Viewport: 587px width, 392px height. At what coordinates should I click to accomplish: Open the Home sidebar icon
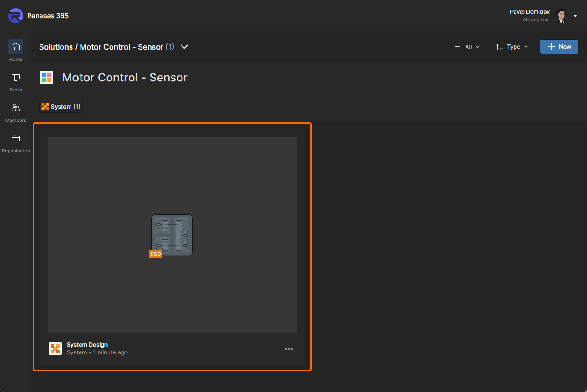[16, 47]
